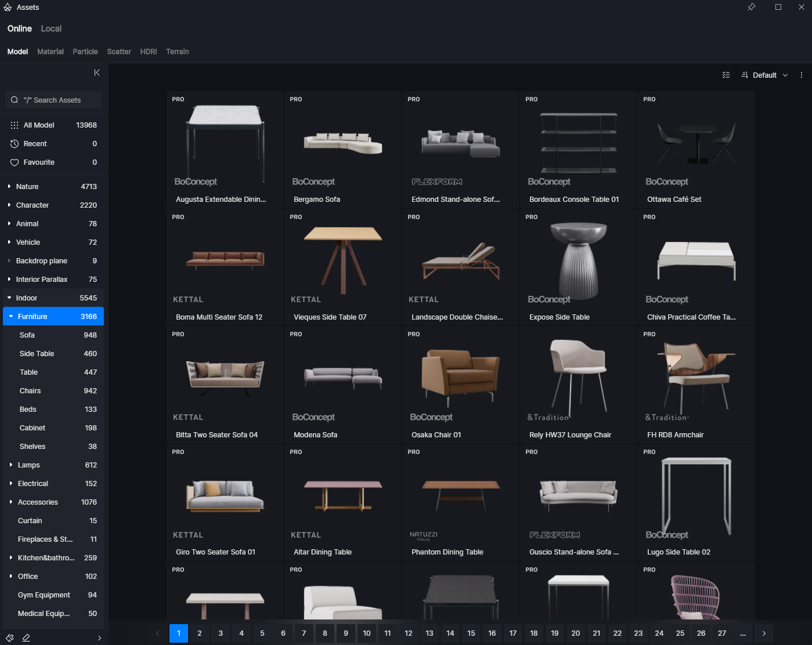This screenshot has width=812, height=645.
Task: Click the pencil edit icon at bottom left
Action: pos(26,637)
